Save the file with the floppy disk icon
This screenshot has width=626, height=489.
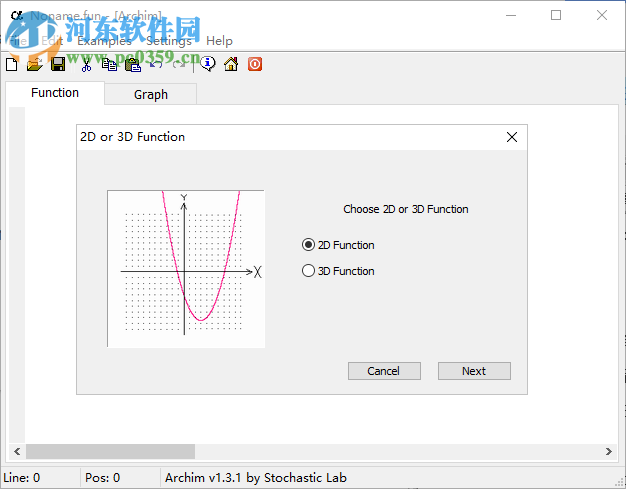[58, 64]
